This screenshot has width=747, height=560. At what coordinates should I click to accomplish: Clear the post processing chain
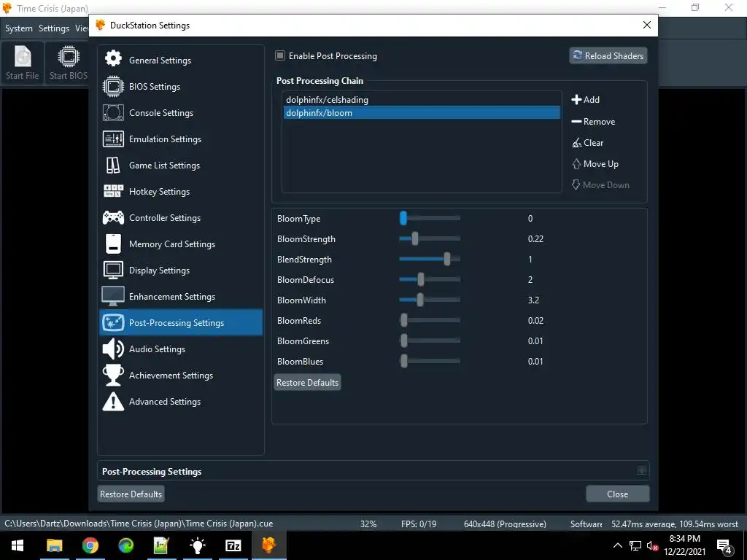click(x=587, y=142)
